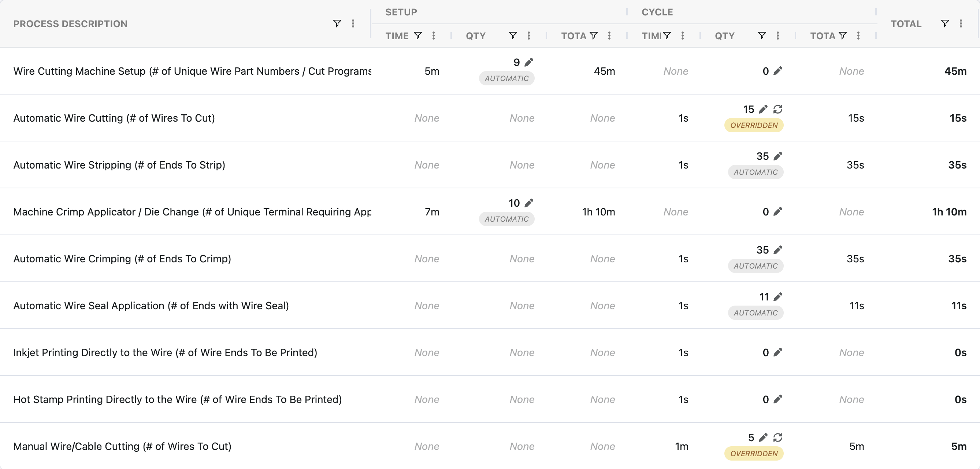980x469 pixels.
Task: Edit cycle qty 0 for Hot Stamp Printing row
Action: click(777, 399)
